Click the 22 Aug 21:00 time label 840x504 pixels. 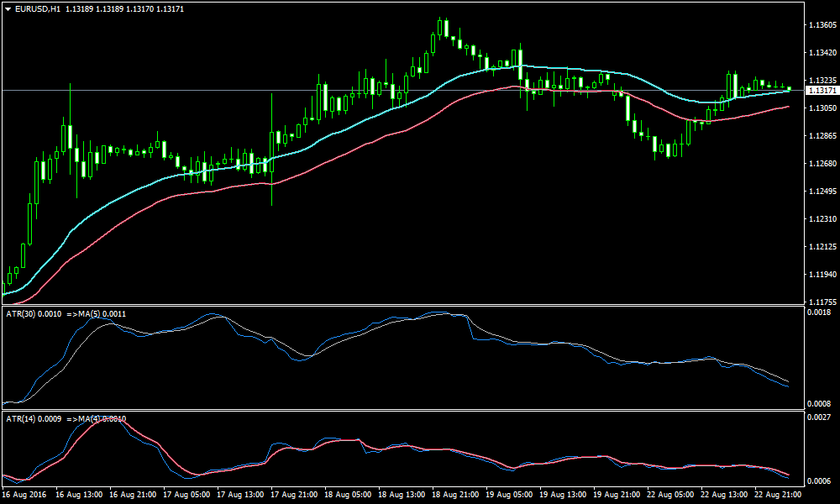(x=776, y=495)
